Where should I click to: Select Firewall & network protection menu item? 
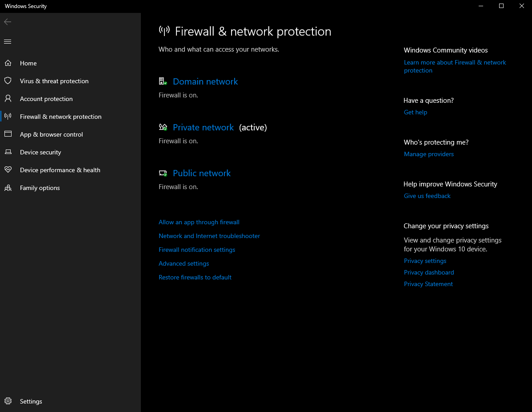click(60, 117)
